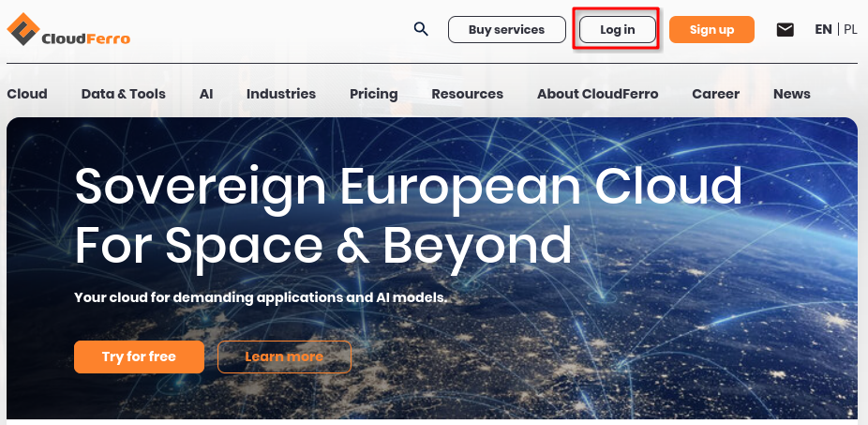
Task: Open the Cloud menu
Action: (27, 94)
